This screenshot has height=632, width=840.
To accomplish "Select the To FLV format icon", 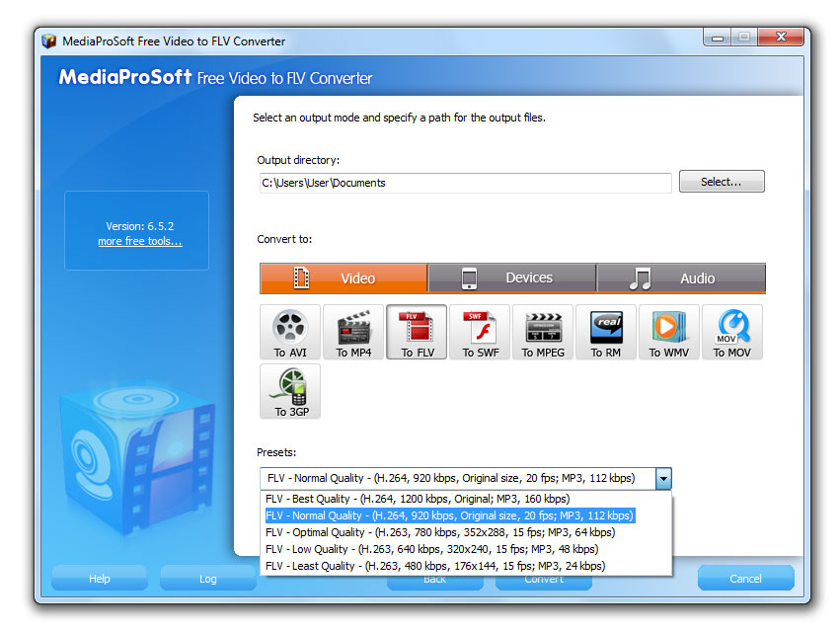I will [417, 332].
